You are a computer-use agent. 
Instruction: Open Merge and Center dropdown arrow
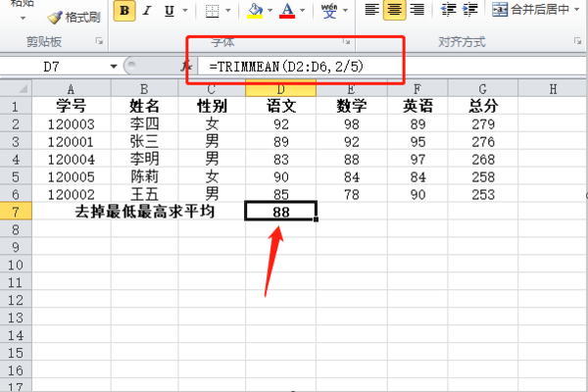pos(577,10)
